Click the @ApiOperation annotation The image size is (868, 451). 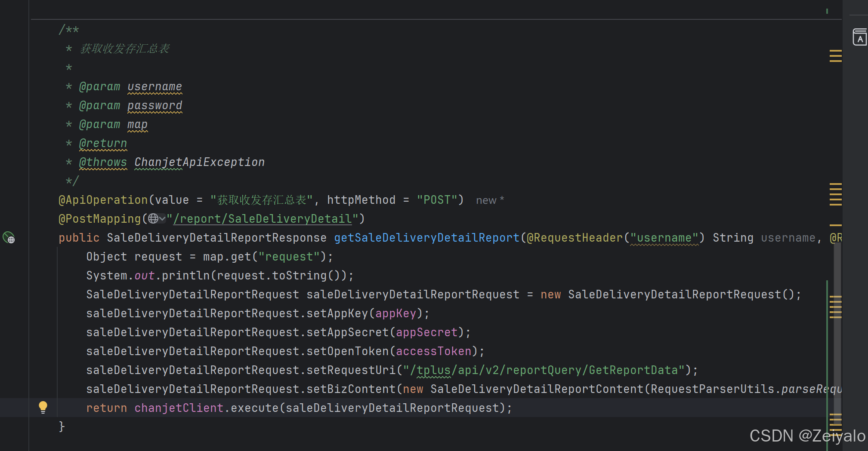(103, 200)
